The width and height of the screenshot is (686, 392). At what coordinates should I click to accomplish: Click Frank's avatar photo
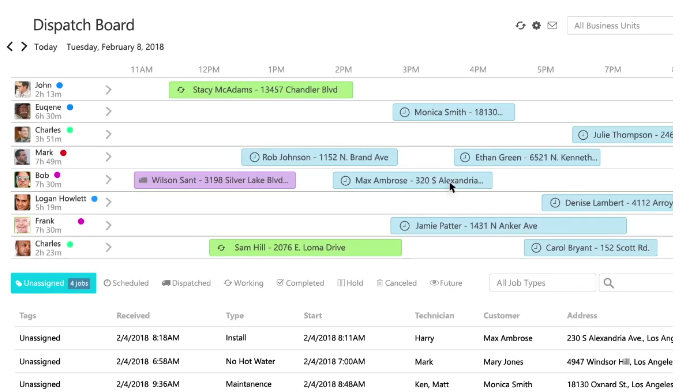click(22, 225)
